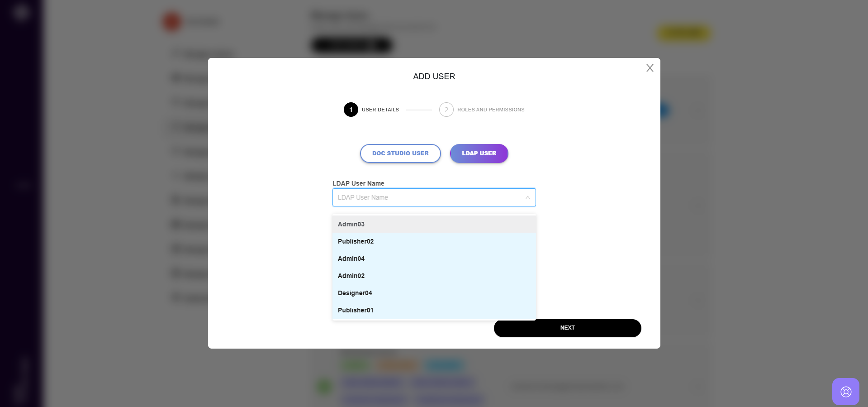Close the Add User dialog
Screen dimensions: 868x407
650,68
